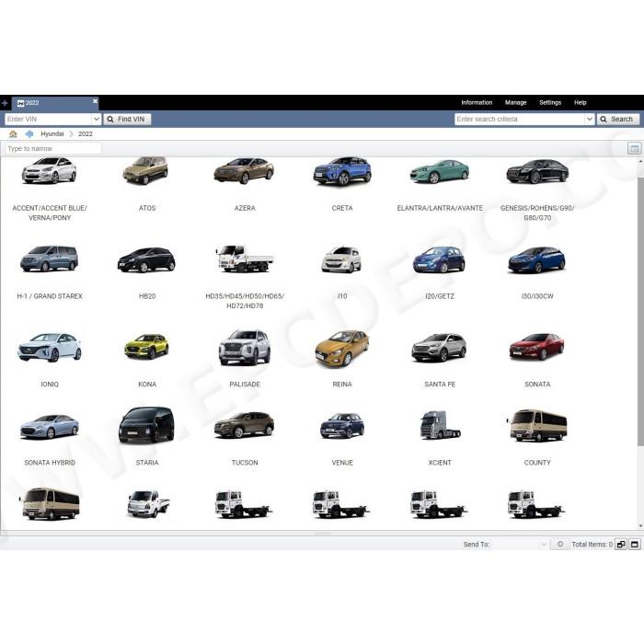Select the STARIA van
Viewport: 644px width, 644px height.
(x=146, y=437)
